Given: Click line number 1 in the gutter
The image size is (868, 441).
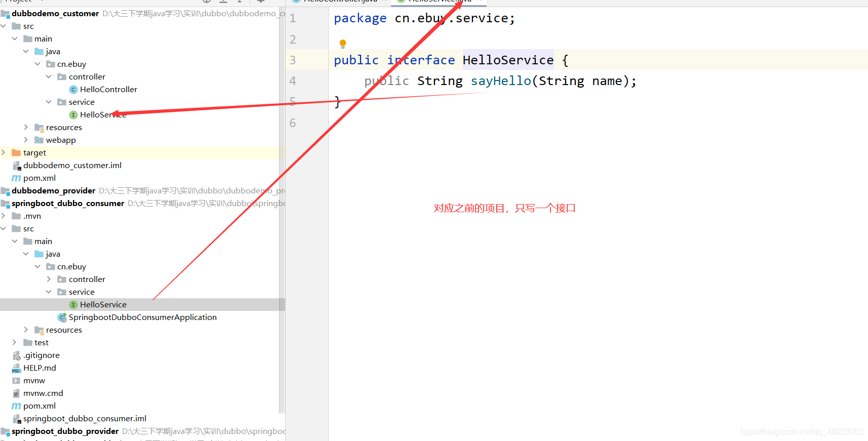Looking at the screenshot, I should tap(293, 19).
